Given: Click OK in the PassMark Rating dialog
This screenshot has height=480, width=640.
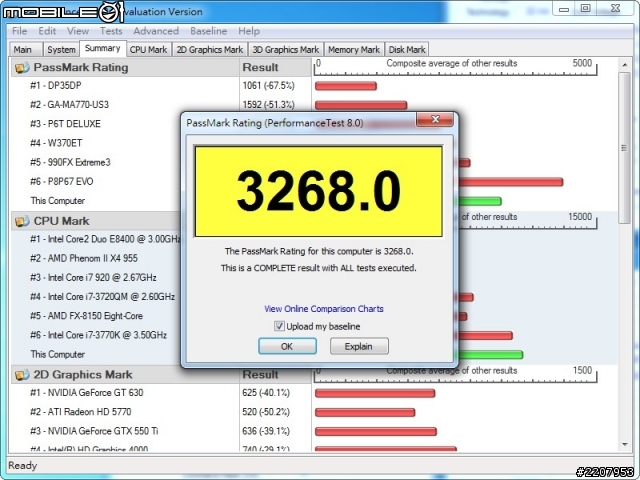Looking at the screenshot, I should [x=287, y=346].
